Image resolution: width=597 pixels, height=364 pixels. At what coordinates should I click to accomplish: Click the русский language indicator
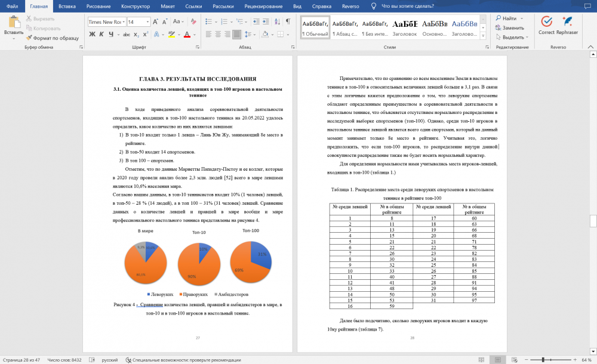point(110,360)
